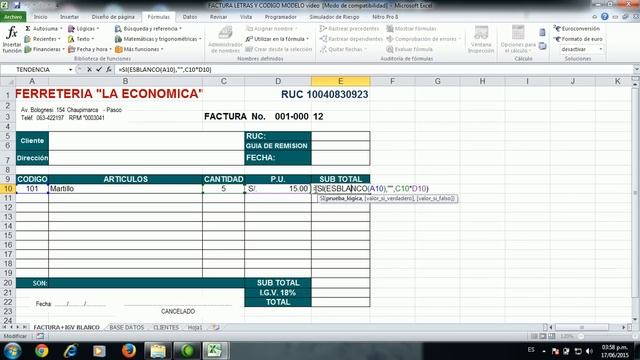The height and width of the screenshot is (360, 640).
Task: Open the Archivo tab
Action: pyautogui.click(x=13, y=17)
